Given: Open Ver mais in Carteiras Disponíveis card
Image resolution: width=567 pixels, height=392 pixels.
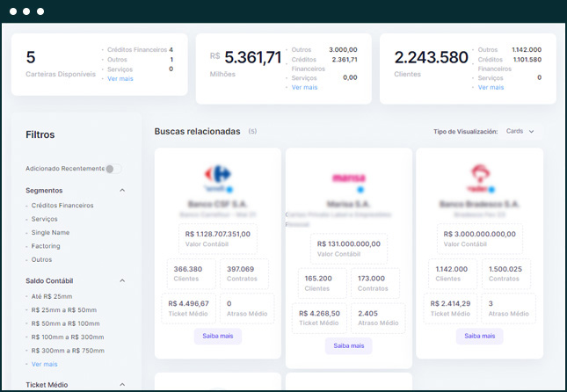Looking at the screenshot, I should pyautogui.click(x=121, y=78).
